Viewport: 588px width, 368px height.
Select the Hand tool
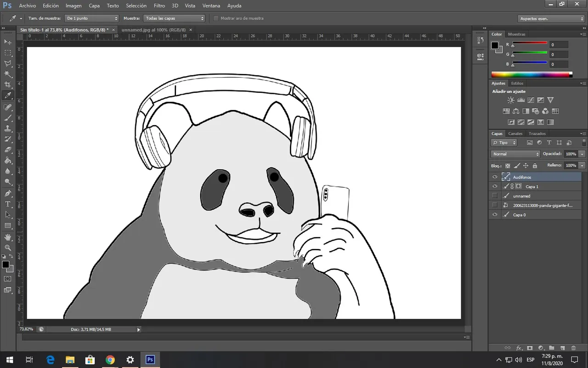pyautogui.click(x=8, y=237)
